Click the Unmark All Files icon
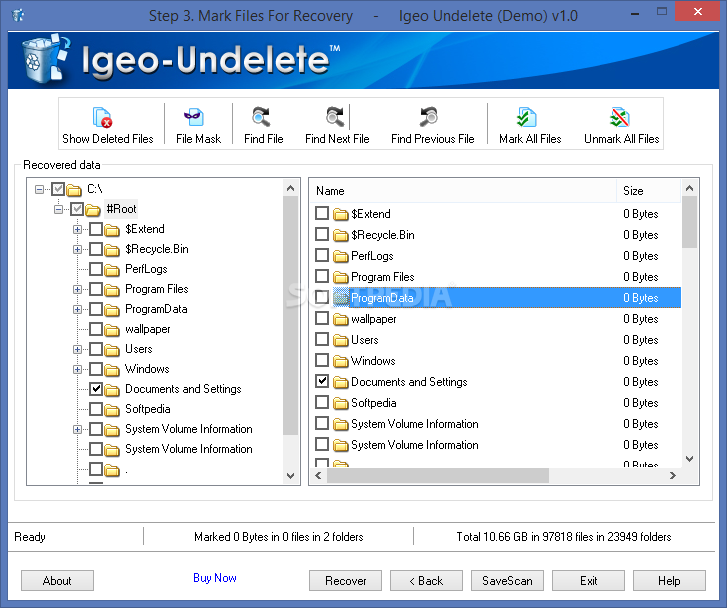The width and height of the screenshot is (727, 608). click(x=619, y=117)
